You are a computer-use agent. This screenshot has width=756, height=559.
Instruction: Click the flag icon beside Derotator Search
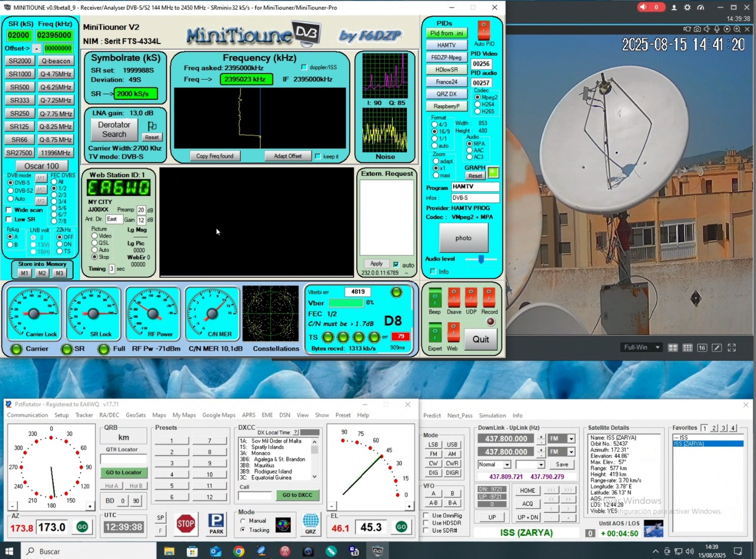click(x=152, y=126)
